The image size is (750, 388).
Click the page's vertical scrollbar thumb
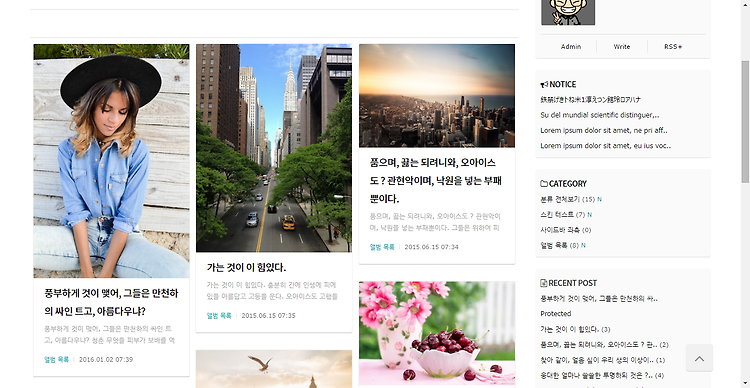coord(745,122)
